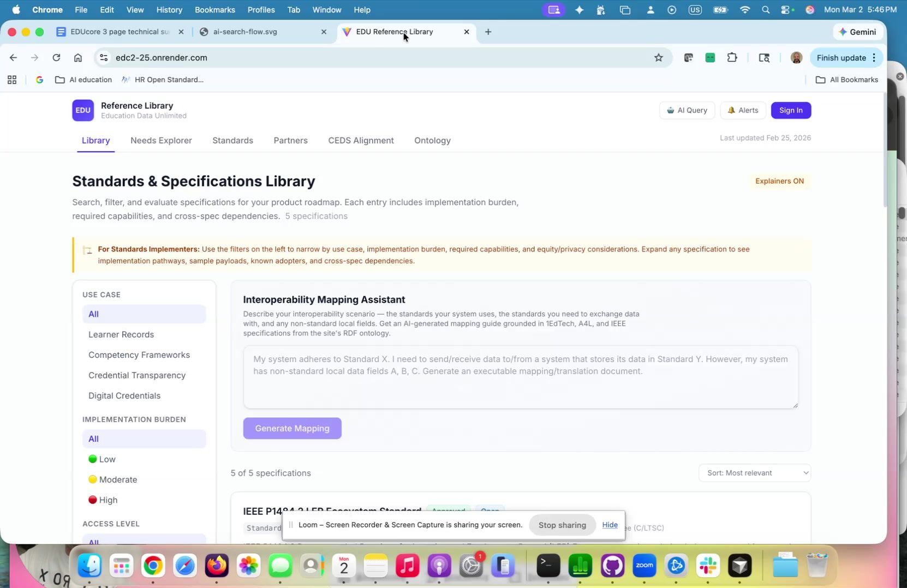Go back with the browser back arrow
907x588 pixels.
click(x=13, y=58)
